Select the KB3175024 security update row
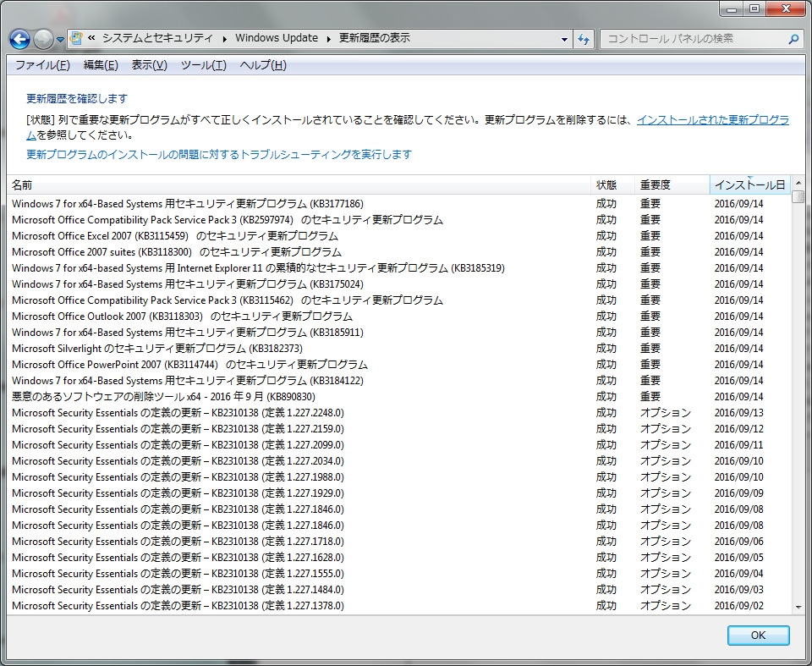812x666 pixels. pos(398,284)
